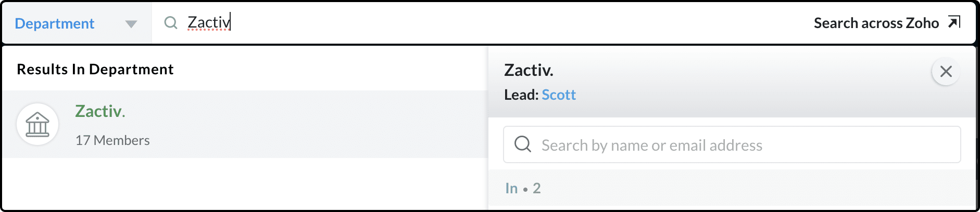This screenshot has height=212, width=980.
Task: Click the count 2 beside In
Action: click(537, 188)
